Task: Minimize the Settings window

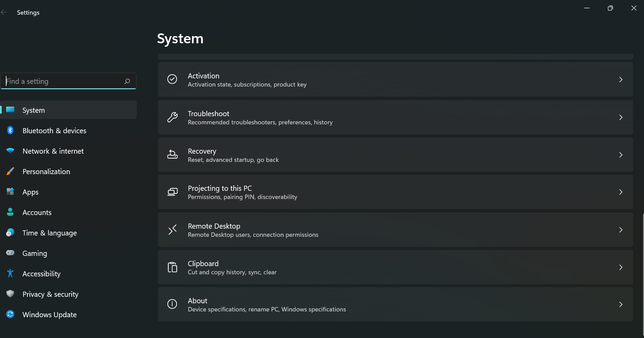Action: point(587,8)
